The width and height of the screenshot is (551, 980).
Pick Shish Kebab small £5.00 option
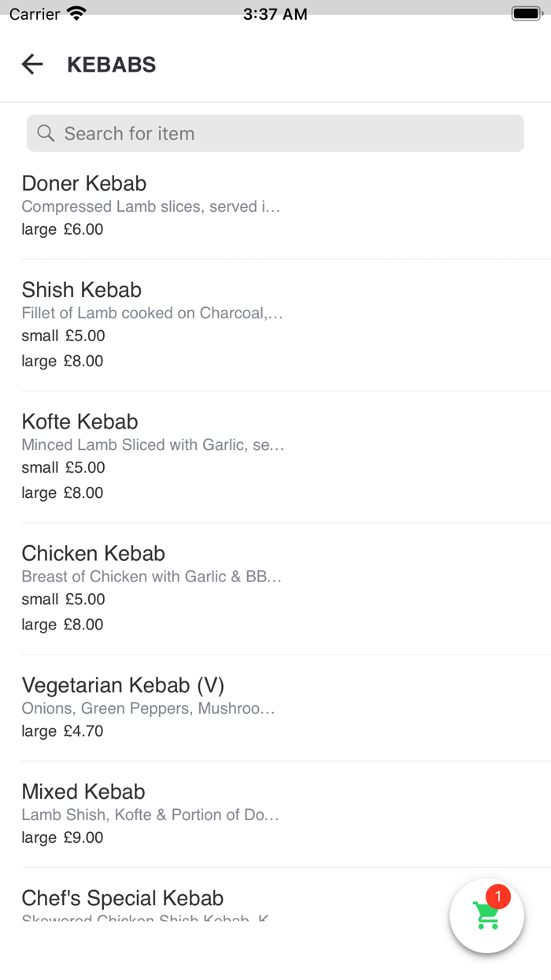(64, 336)
